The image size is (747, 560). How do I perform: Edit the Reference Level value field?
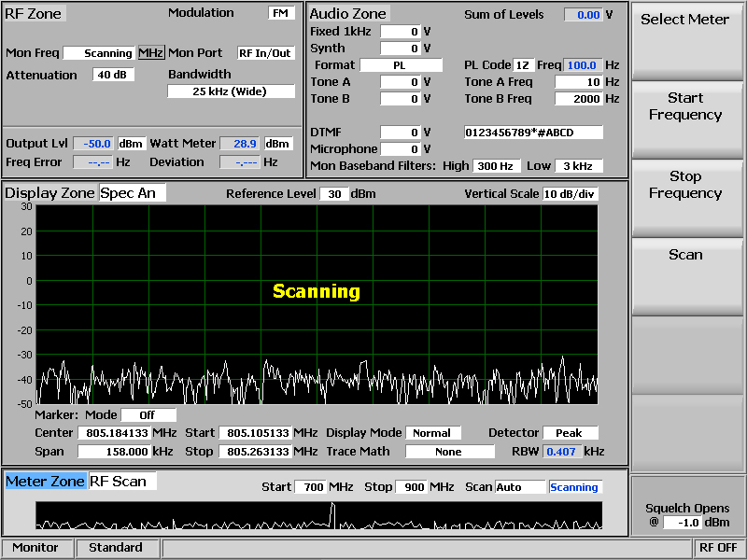tap(333, 194)
